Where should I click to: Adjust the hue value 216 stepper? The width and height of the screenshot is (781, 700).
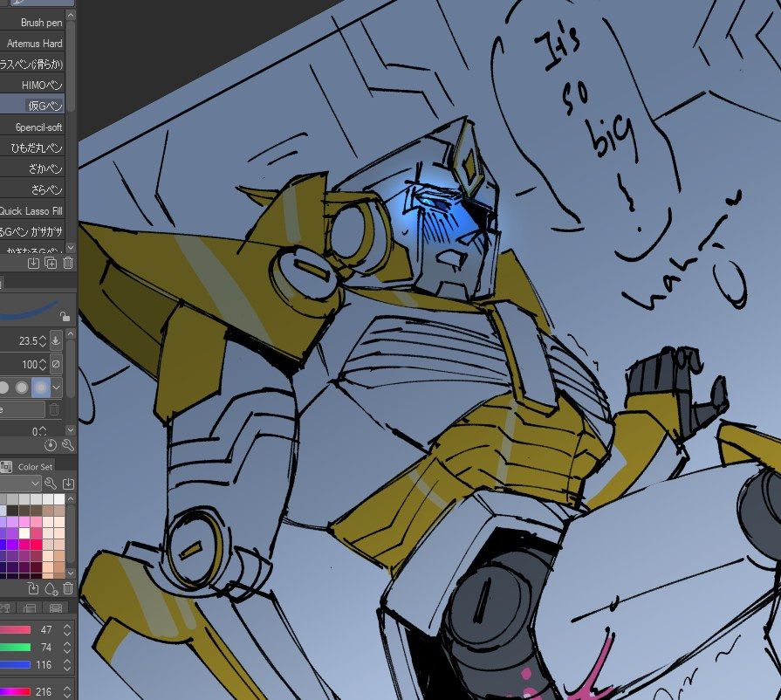67,691
